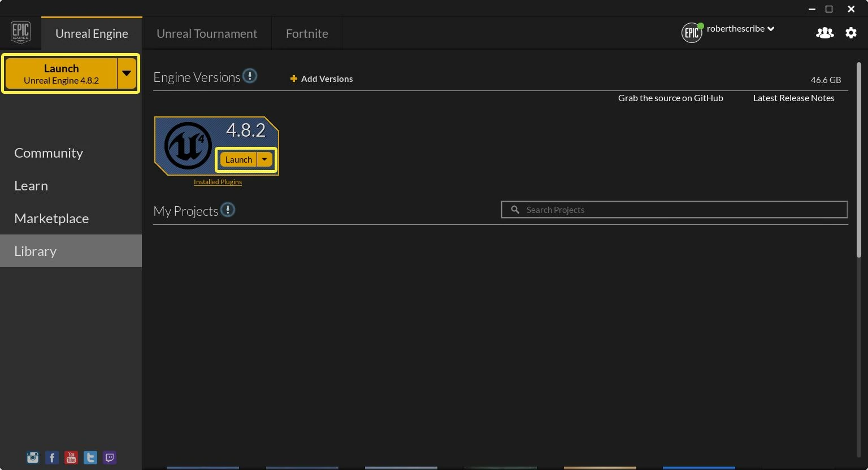Expand the main Launch button dropdown arrow
This screenshot has height=470, width=868.
127,73
